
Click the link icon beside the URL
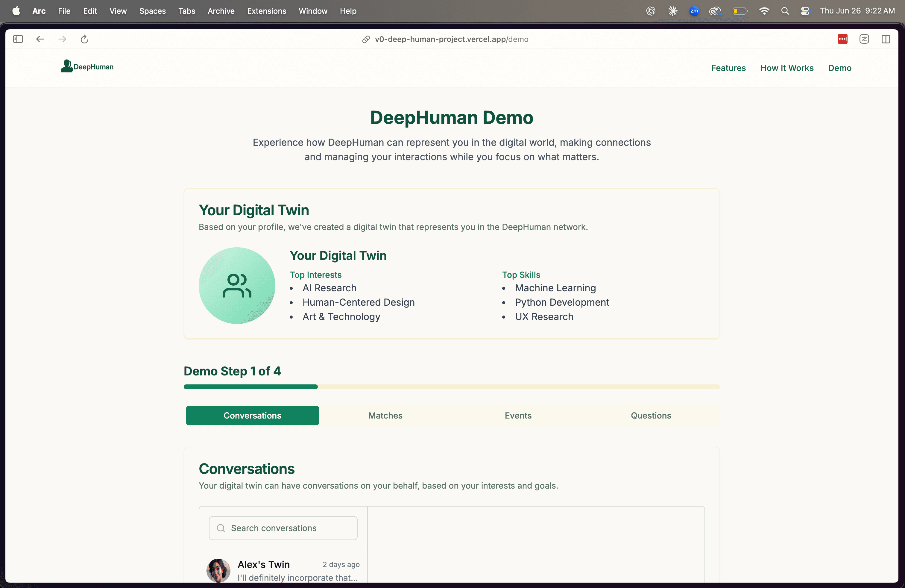click(x=365, y=39)
